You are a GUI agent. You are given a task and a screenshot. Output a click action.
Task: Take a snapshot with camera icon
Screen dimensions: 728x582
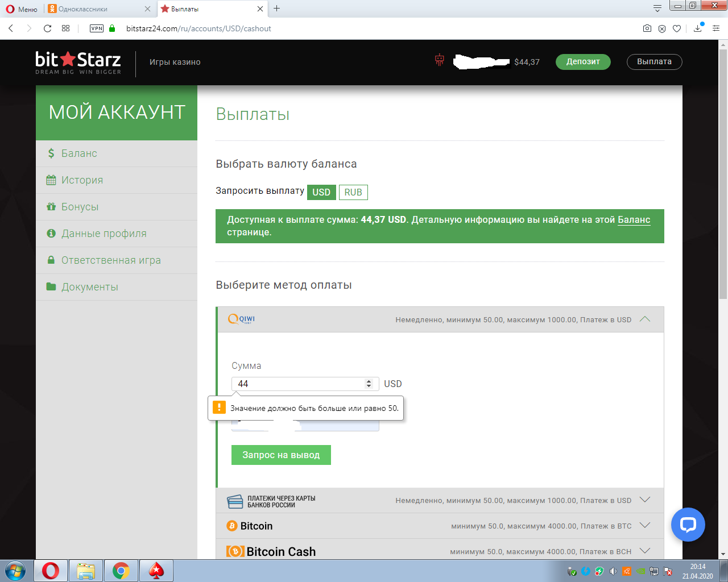tap(647, 28)
